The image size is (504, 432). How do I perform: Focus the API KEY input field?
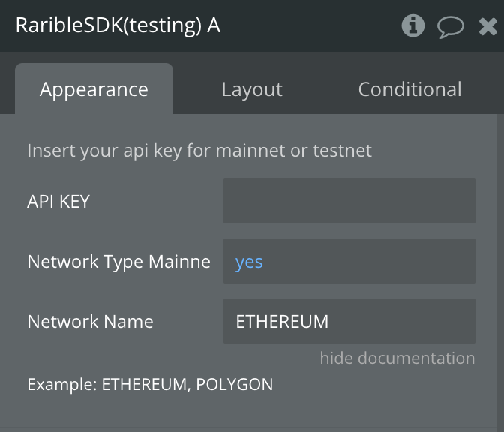click(349, 201)
